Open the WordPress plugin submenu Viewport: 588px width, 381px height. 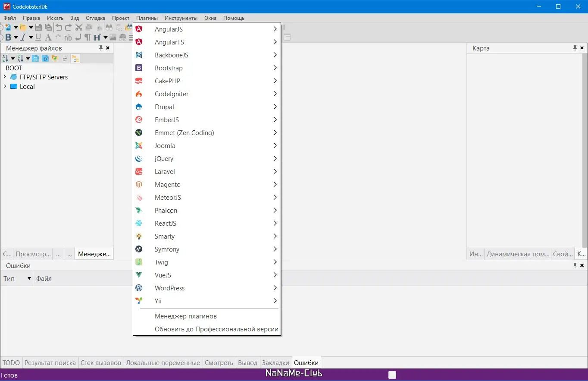click(x=207, y=288)
